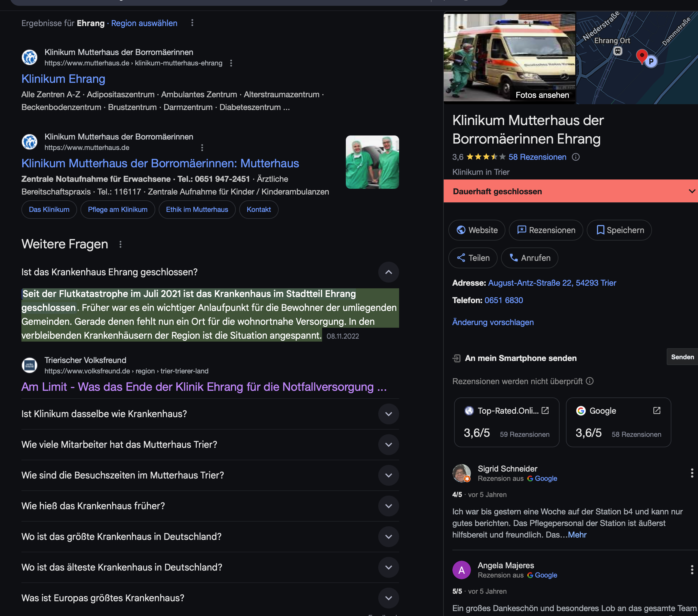Image resolution: width=698 pixels, height=616 pixels.
Task: Expand 'Wie hieß das Krankenhaus früher?'
Action: point(389,506)
